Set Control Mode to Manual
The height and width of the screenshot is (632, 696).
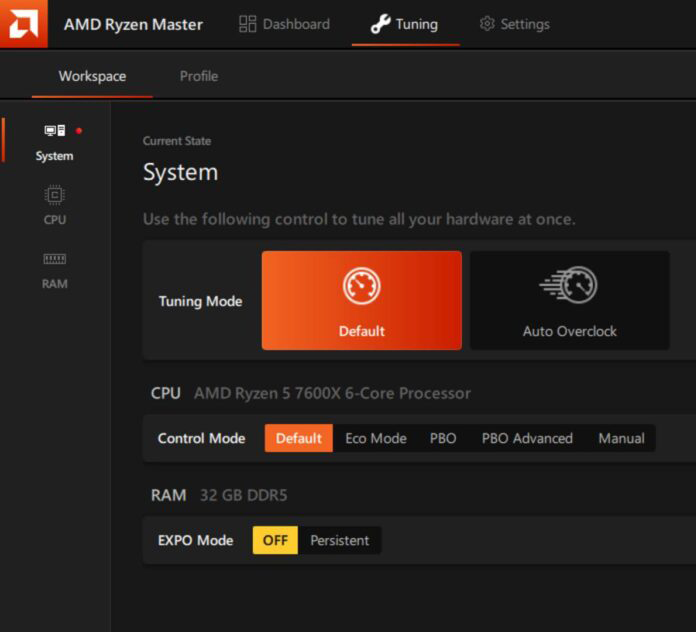coord(621,438)
